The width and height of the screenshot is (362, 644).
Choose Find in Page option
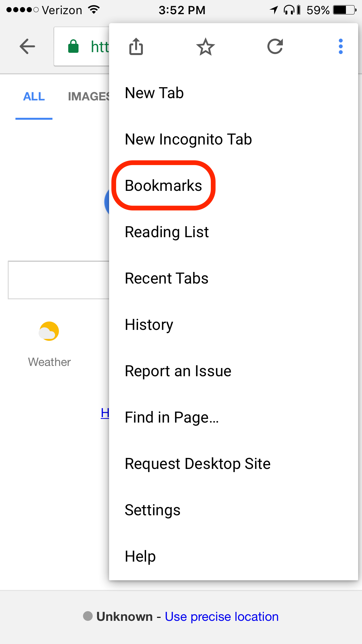pyautogui.click(x=172, y=417)
